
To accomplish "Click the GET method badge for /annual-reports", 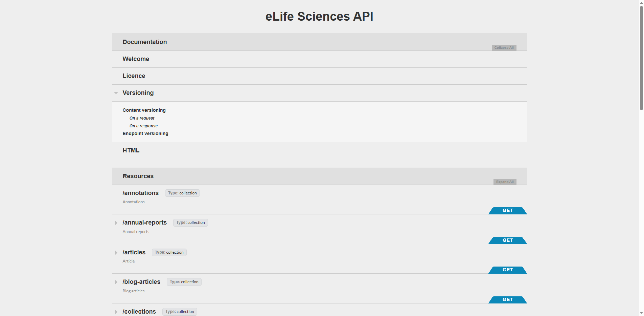I will pos(507,240).
